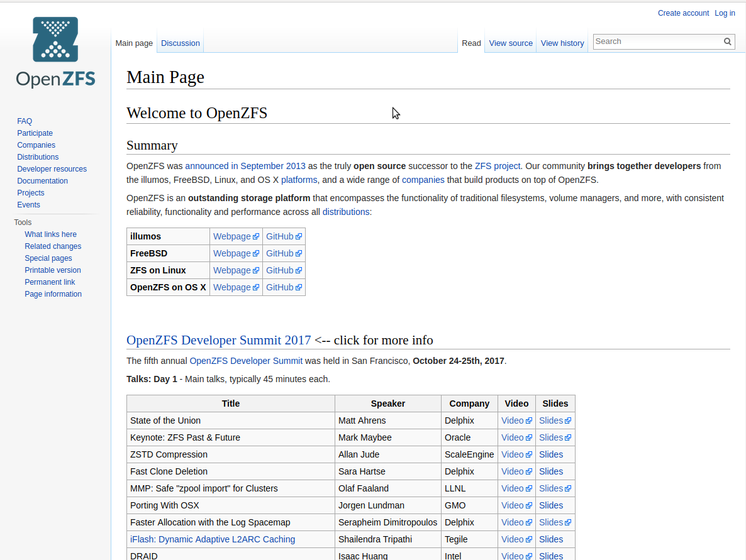Open the View history tab

(562, 43)
